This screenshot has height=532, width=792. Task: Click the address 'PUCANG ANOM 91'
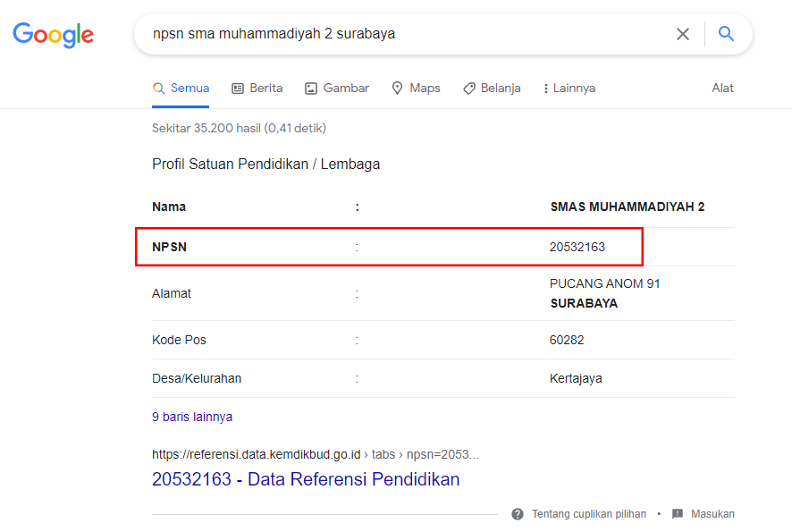click(x=604, y=283)
